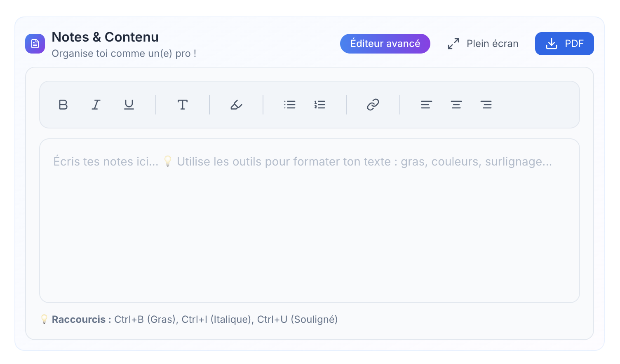Click the download arrow icon on PDF
Image resolution: width=620 pixels, height=364 pixels.
pyautogui.click(x=552, y=44)
